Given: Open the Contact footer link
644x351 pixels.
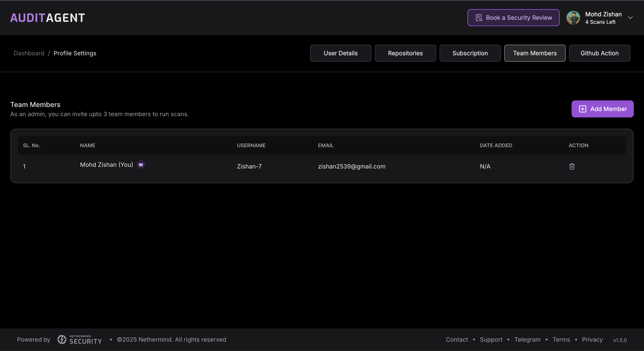Looking at the screenshot, I should click(457, 340).
